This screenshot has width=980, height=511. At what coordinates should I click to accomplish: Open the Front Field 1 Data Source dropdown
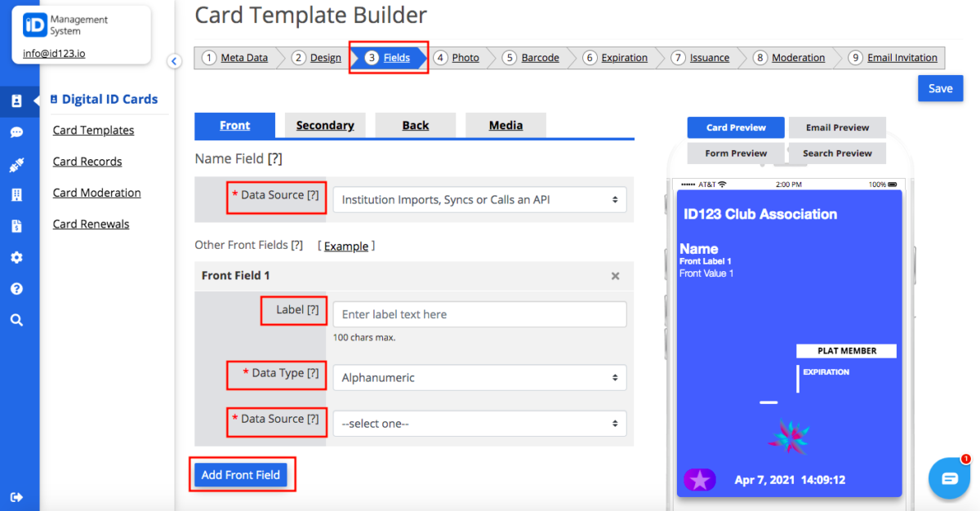pyautogui.click(x=479, y=424)
